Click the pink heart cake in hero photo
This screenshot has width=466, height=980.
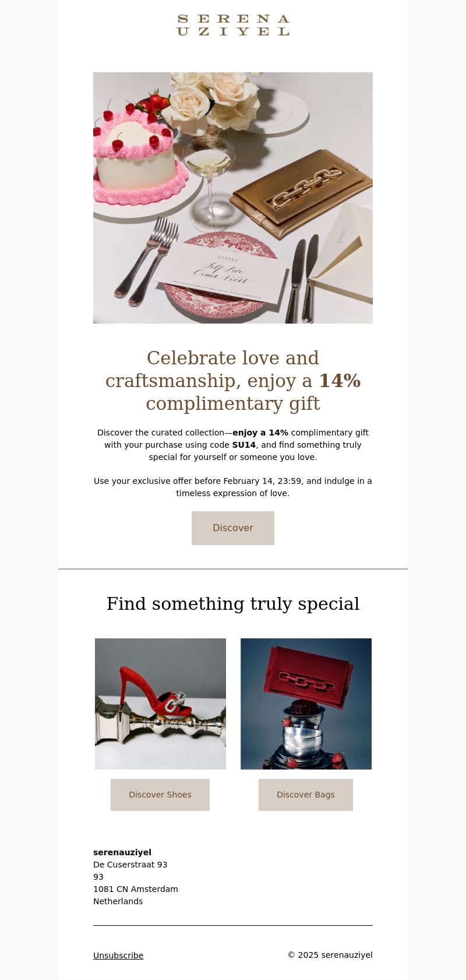[140, 154]
